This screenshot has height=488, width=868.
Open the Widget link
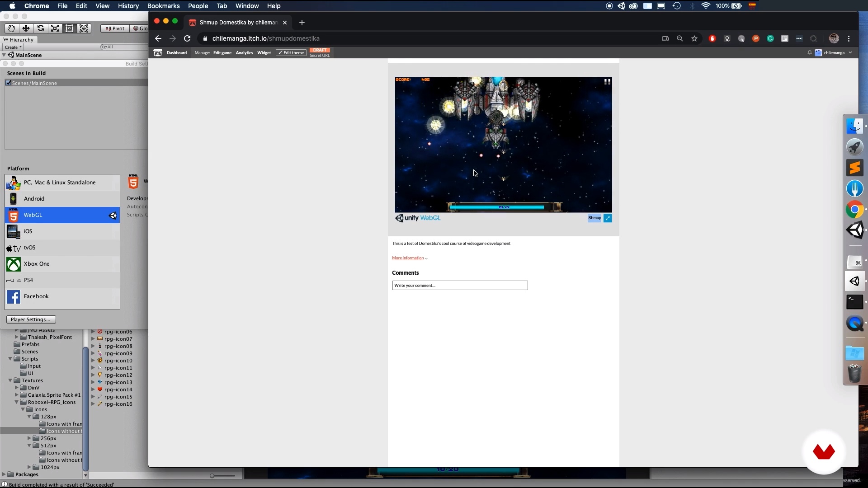click(x=264, y=53)
